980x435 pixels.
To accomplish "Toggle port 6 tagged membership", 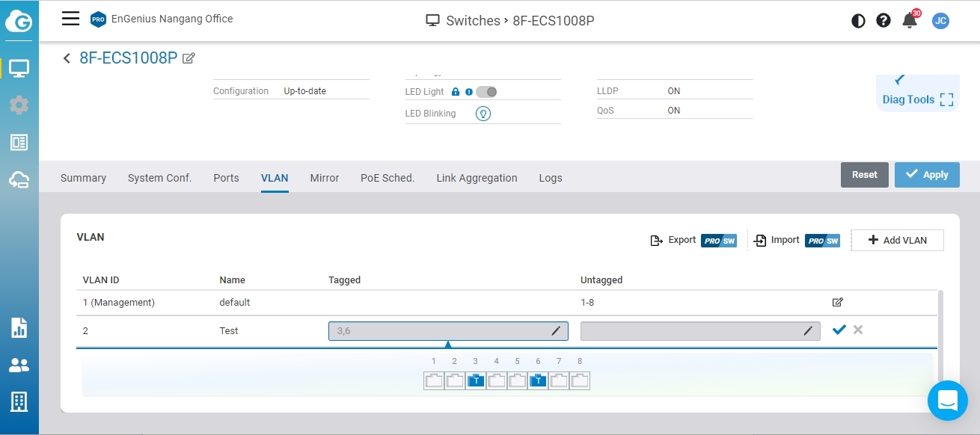I will tap(538, 380).
